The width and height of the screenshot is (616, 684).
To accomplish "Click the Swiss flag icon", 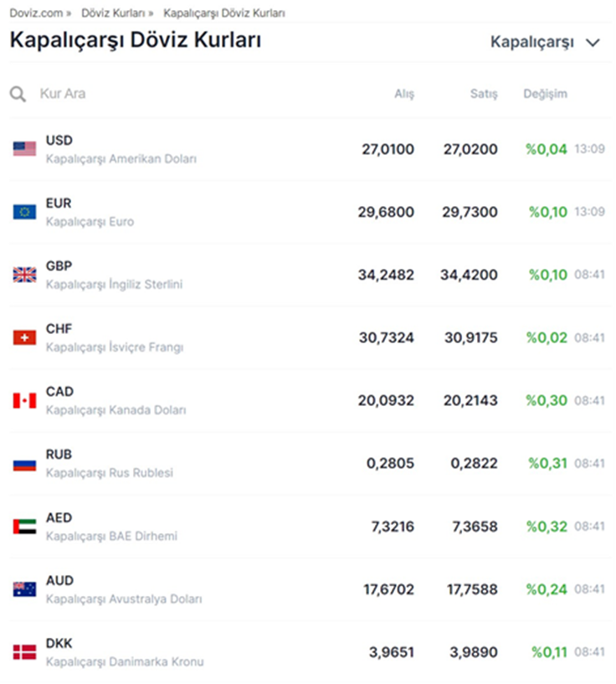I will click(24, 337).
